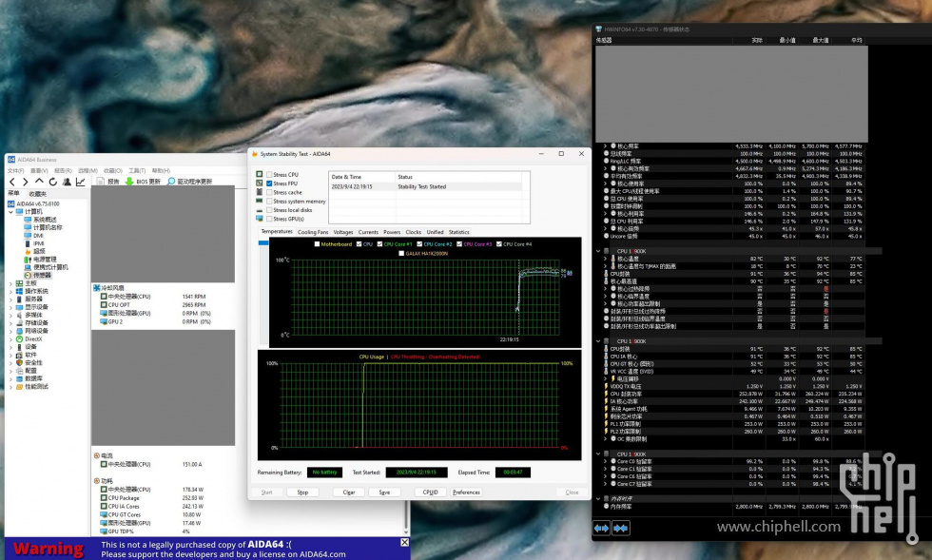
Task: Expand the 显示设备 tree node
Action: point(10,307)
